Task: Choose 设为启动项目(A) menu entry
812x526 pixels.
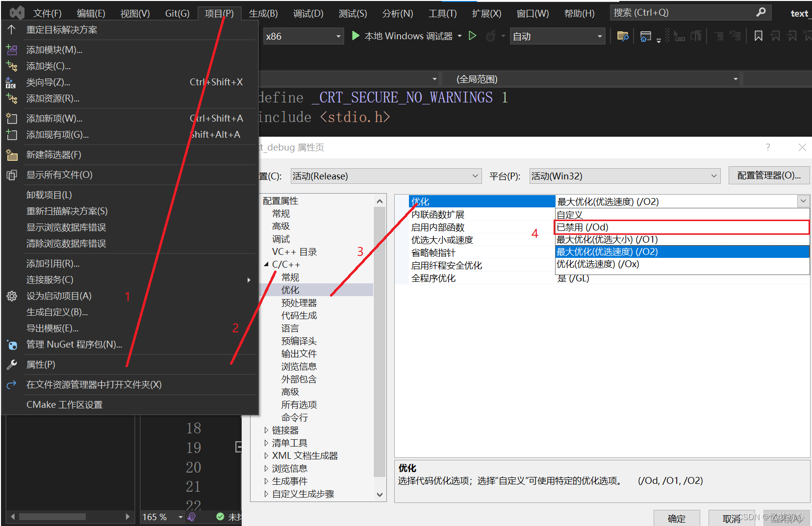Action: click(130, 296)
